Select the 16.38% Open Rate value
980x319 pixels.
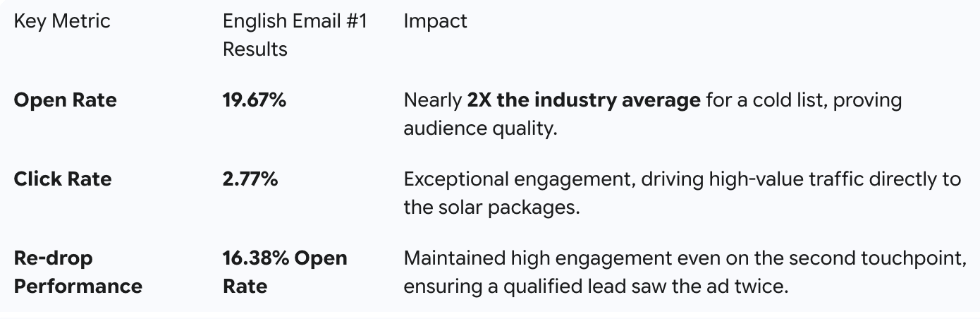tap(285, 272)
